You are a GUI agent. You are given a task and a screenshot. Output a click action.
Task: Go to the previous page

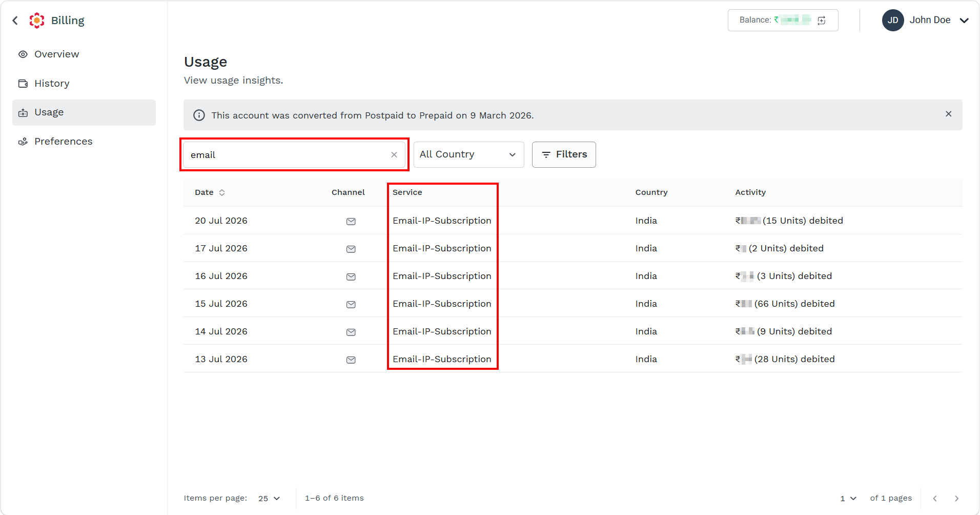[935, 499]
